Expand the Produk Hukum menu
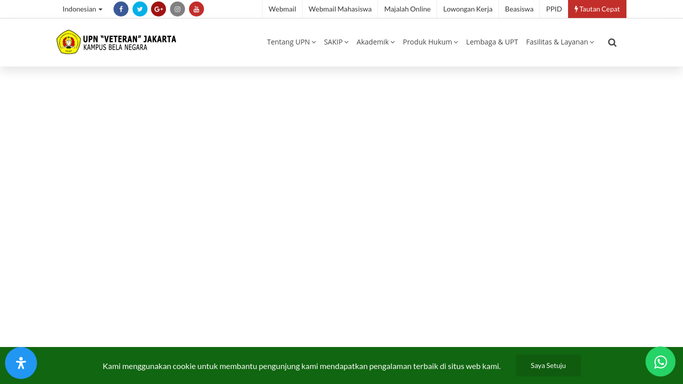The width and height of the screenshot is (683, 384). (x=430, y=42)
